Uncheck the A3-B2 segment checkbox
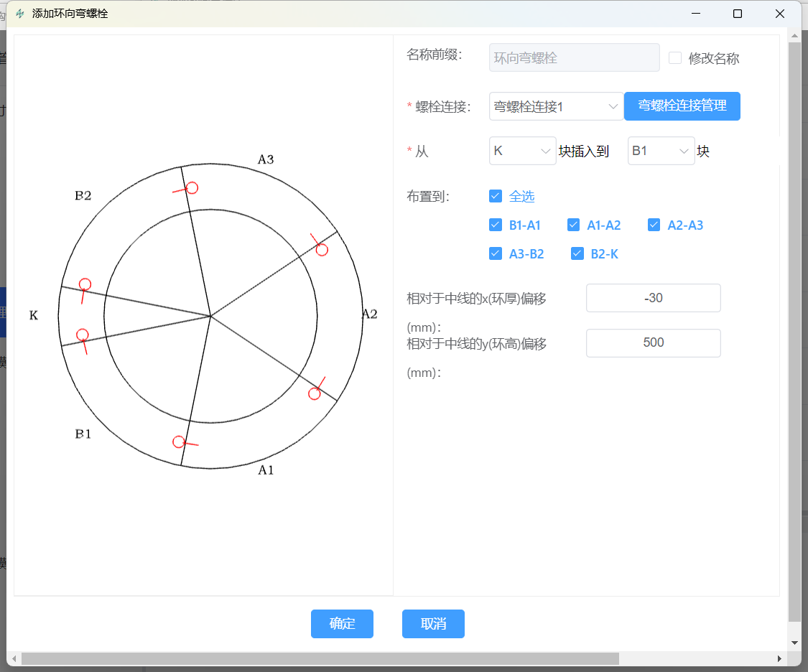The width and height of the screenshot is (808, 672). pyautogui.click(x=496, y=253)
